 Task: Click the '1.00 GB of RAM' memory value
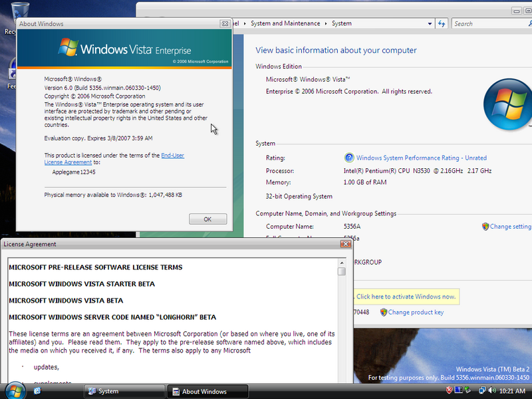(365, 182)
